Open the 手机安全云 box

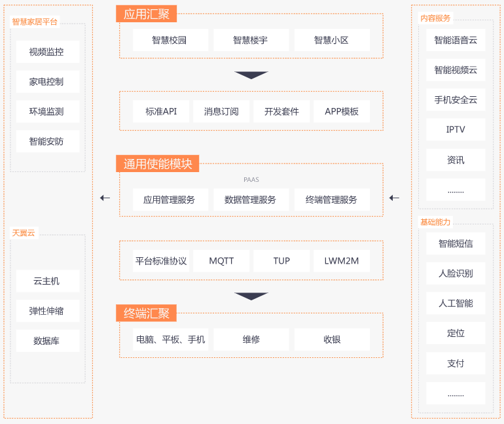(x=456, y=100)
